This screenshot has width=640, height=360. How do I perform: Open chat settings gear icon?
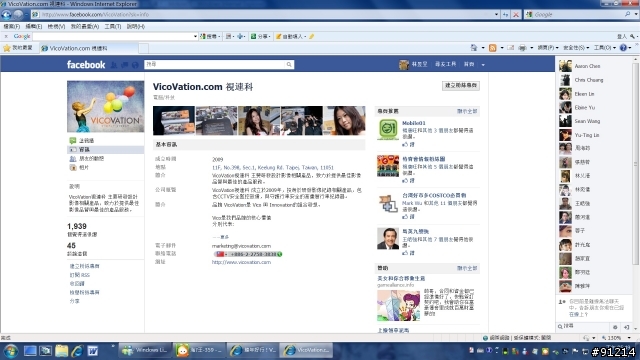[x=615, y=327]
